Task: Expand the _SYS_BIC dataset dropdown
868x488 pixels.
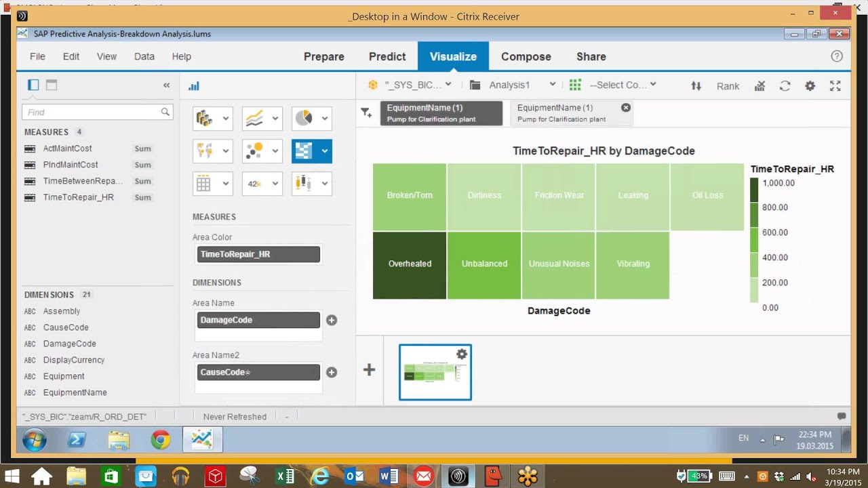Action: point(448,85)
